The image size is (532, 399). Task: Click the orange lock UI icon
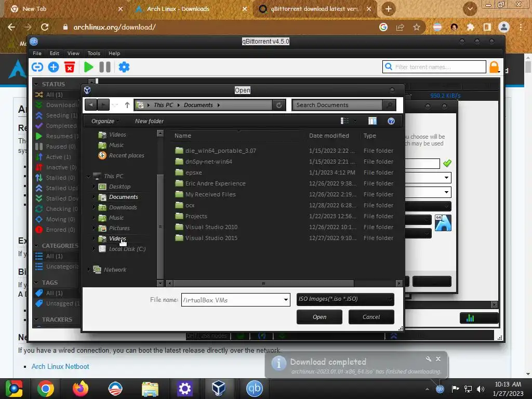494,67
